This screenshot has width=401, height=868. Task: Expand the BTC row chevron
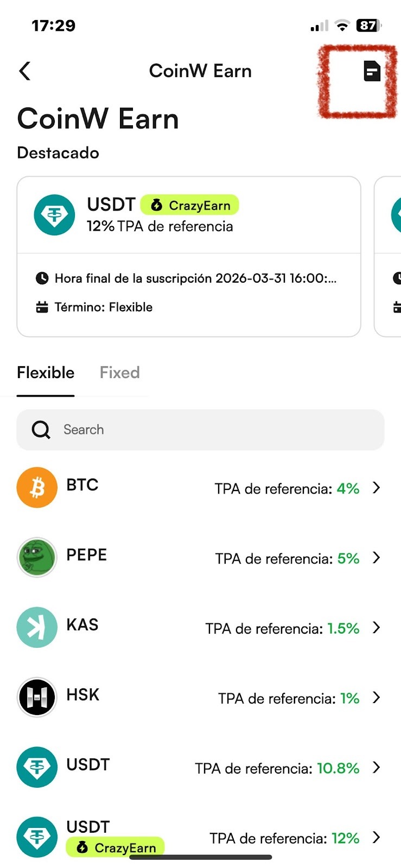click(377, 488)
